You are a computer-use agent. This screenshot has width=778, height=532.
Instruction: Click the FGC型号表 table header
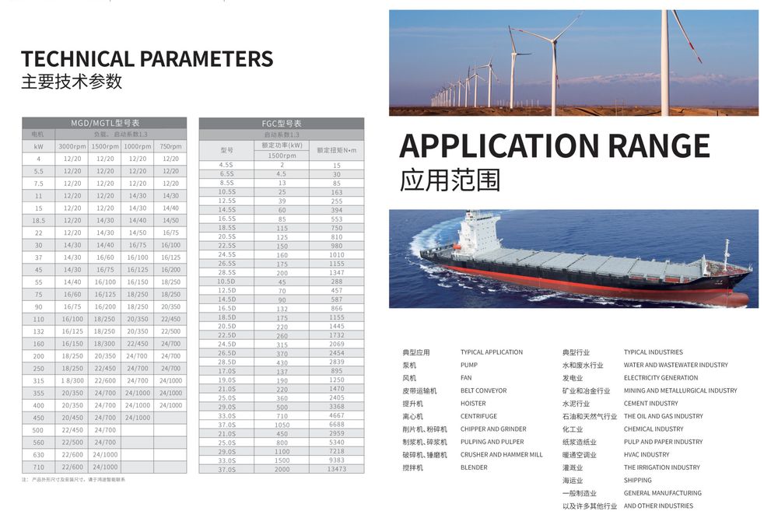click(x=281, y=123)
